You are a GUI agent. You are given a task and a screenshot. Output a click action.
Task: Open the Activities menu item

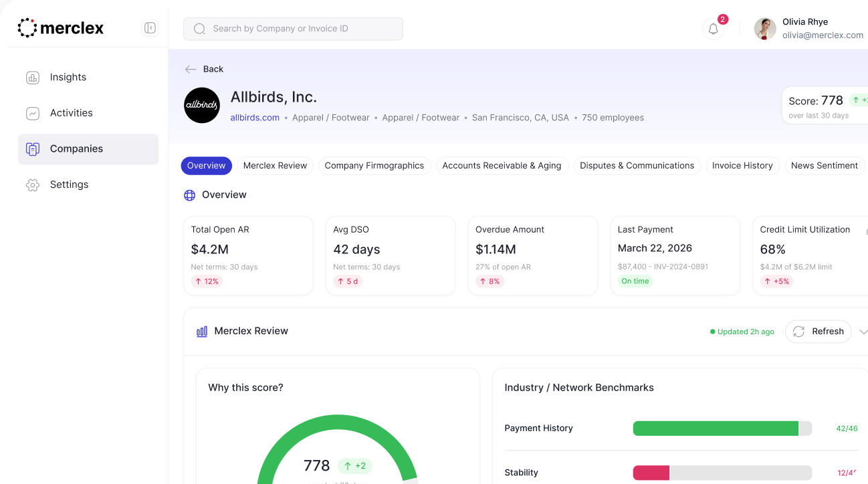pos(88,113)
